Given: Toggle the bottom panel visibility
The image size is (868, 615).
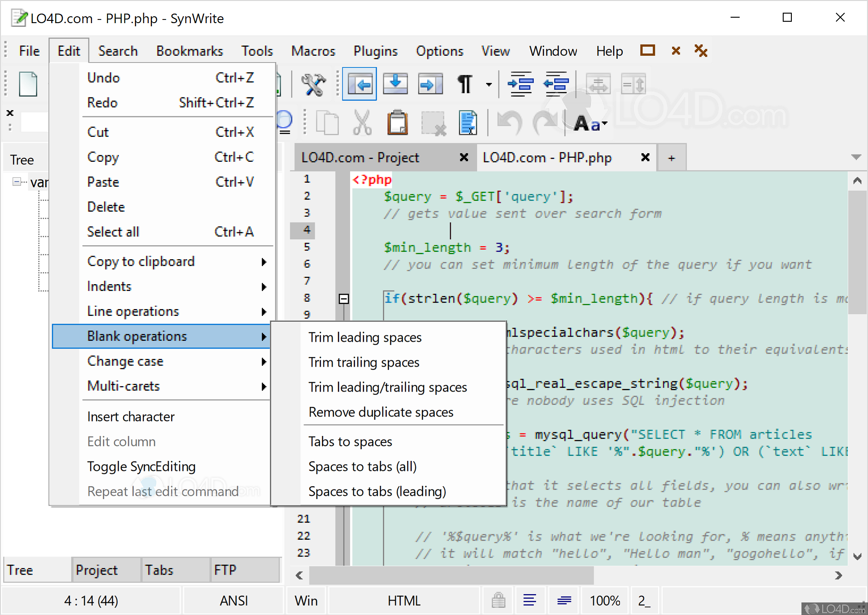Looking at the screenshot, I should pos(395,84).
